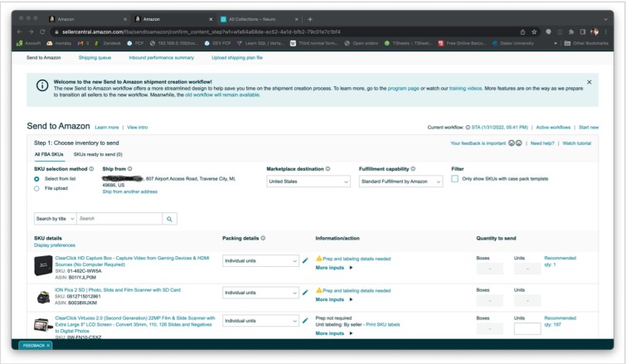The width and height of the screenshot is (626, 364).
Task: Open new browser tab with plus
Action: [x=310, y=19]
